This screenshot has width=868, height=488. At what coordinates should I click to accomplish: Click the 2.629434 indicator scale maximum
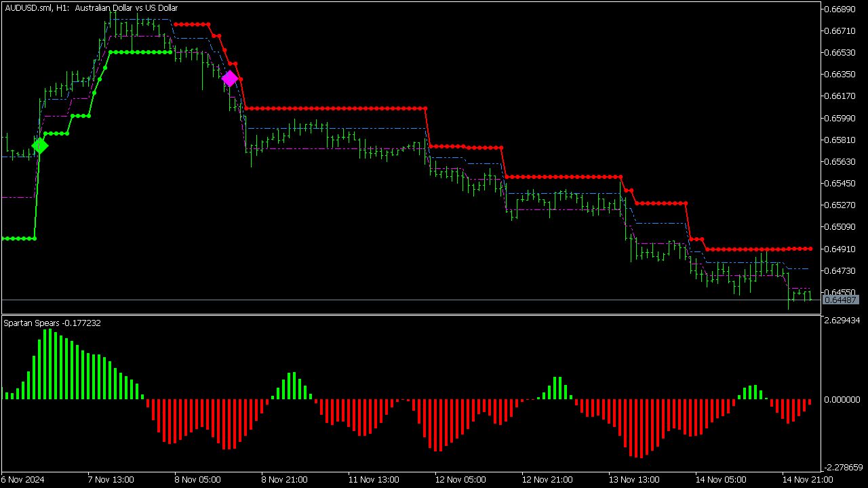(x=842, y=321)
